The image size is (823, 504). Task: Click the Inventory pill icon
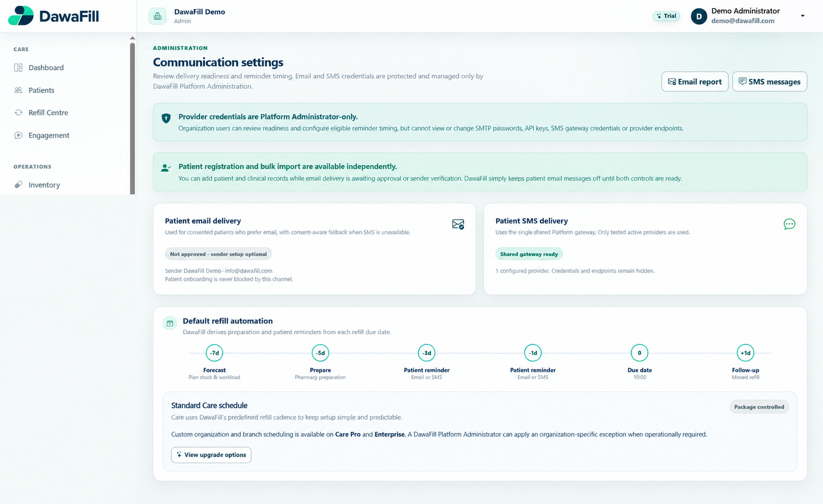[18, 185]
